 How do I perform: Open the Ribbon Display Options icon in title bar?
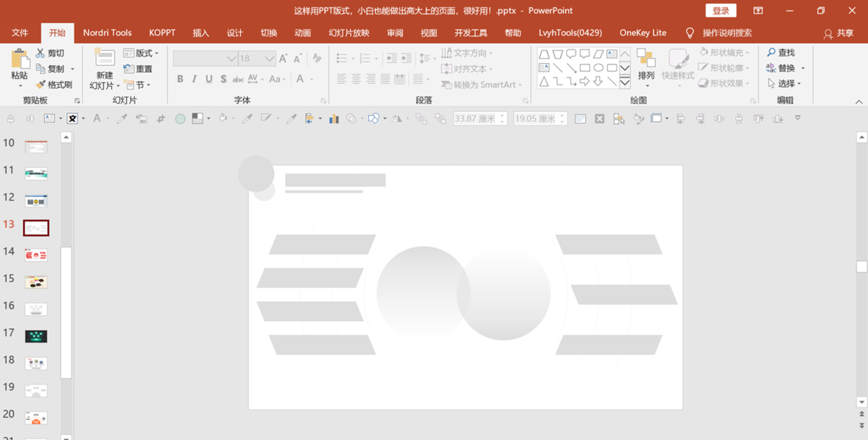point(758,10)
